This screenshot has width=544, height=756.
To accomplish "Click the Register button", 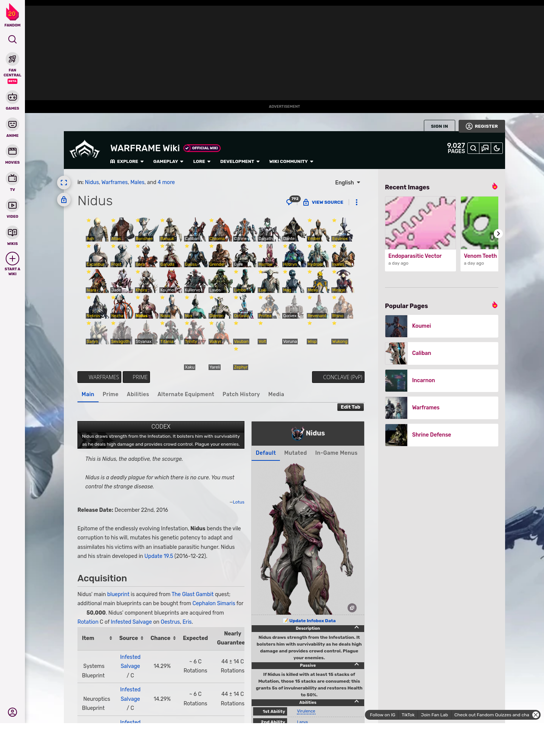I will point(482,126).
